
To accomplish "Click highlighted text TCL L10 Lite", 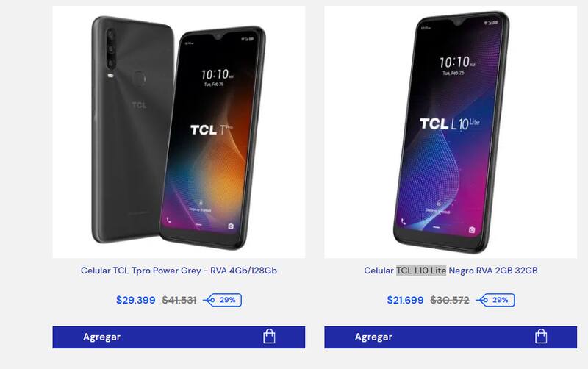I will (x=421, y=271).
